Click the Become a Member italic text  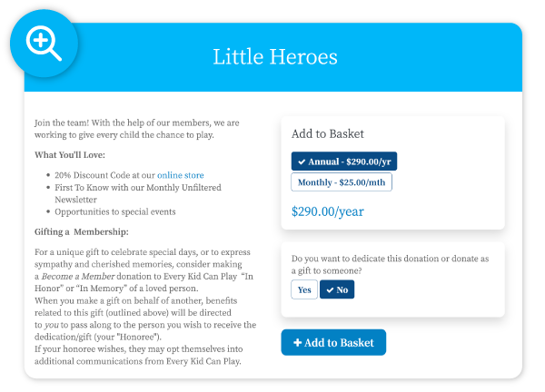[x=78, y=277]
